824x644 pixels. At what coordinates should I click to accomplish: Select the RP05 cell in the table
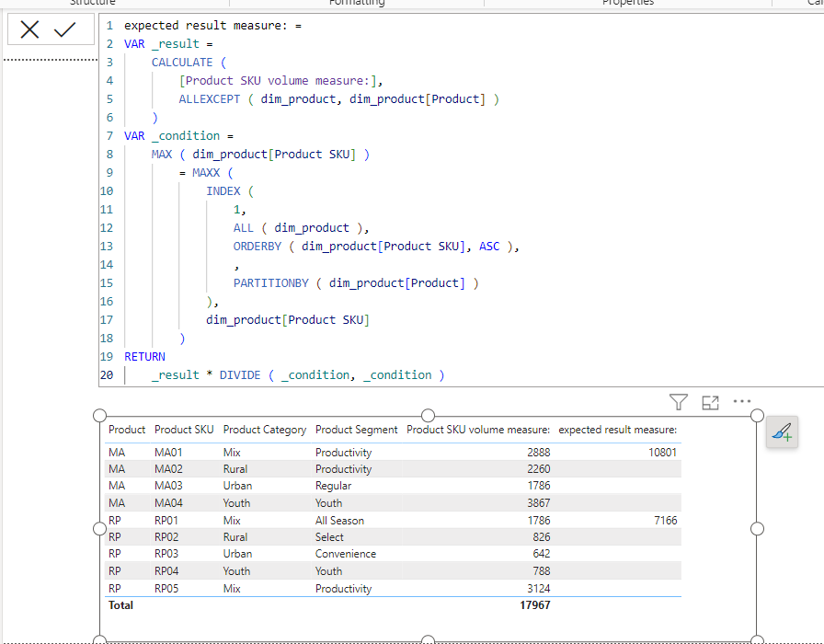(x=166, y=589)
